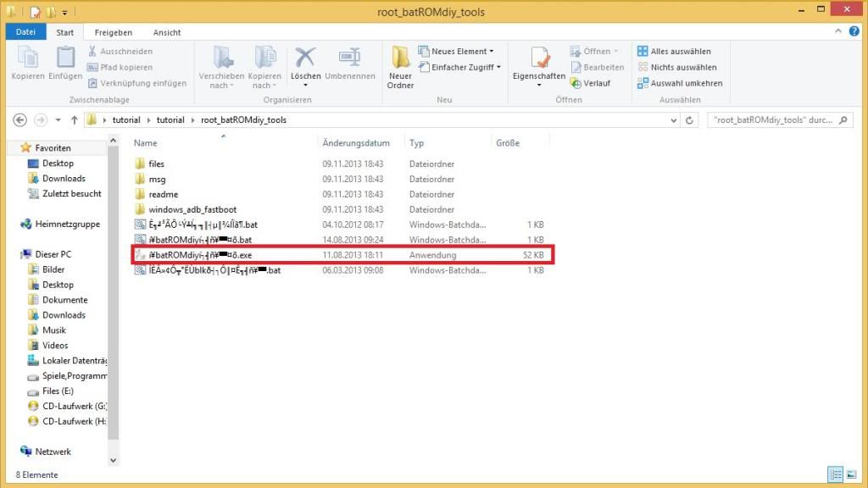This screenshot has width=868, height=488.
Task: Sort by the Name column header
Action: (146, 142)
